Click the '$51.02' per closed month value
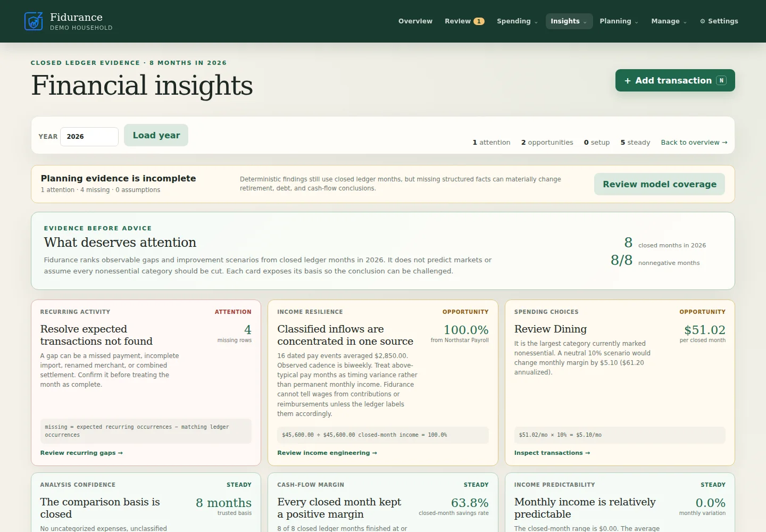This screenshot has width=766, height=532. click(x=705, y=330)
